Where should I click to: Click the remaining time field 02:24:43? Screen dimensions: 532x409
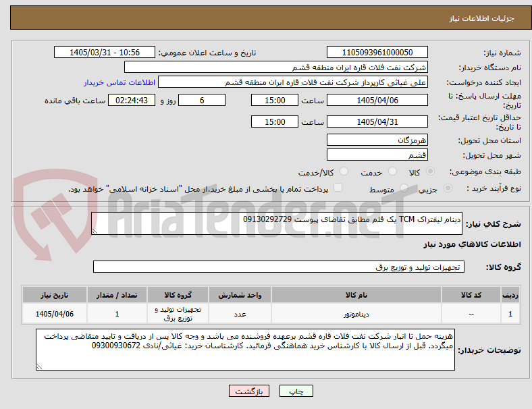[132, 100]
